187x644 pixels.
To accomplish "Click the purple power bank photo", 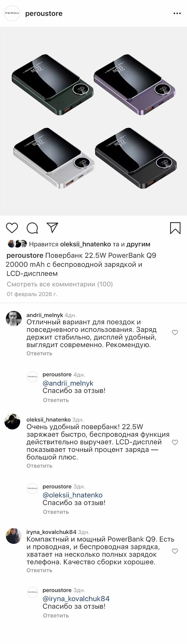I will coord(135,85).
